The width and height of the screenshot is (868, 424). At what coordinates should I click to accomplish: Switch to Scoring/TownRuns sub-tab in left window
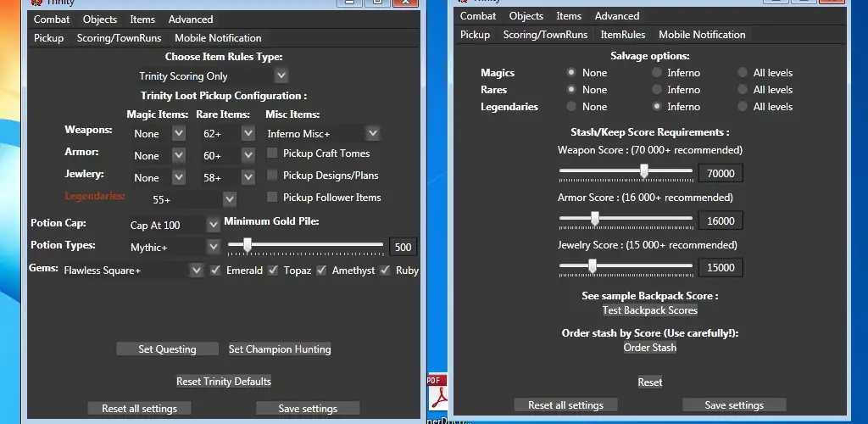119,38
